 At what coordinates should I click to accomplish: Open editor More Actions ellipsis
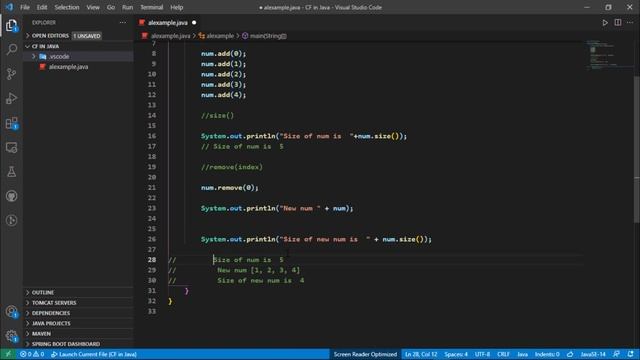coord(630,22)
